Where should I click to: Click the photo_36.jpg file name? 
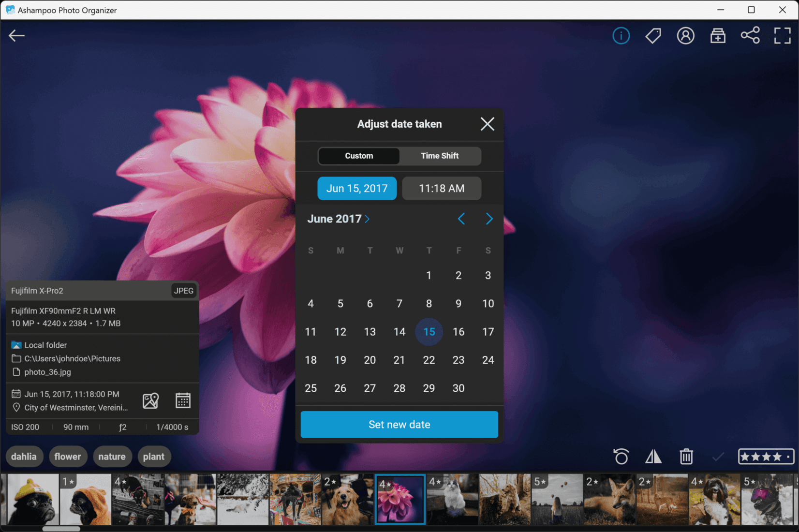pyautogui.click(x=47, y=372)
